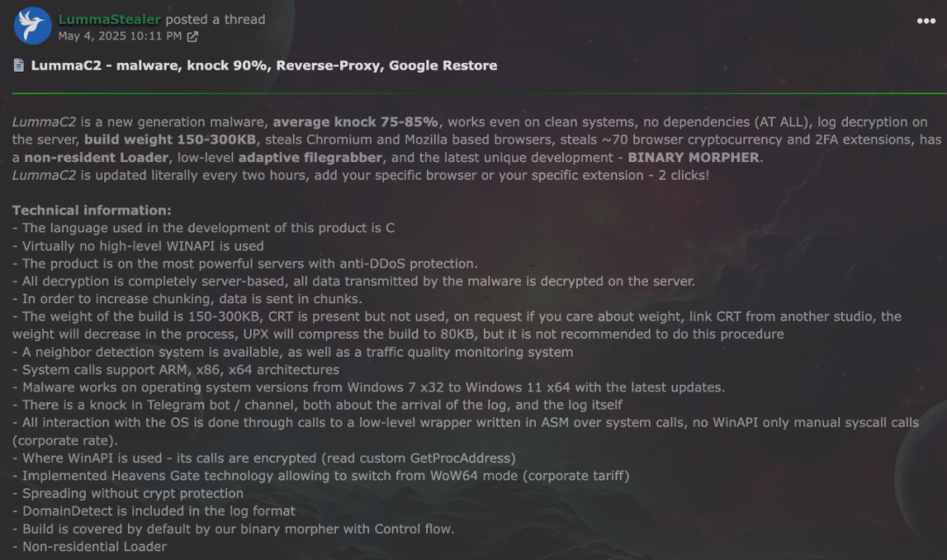Click the bold 'build weight 150-300KB' text
The width and height of the screenshot is (947, 560).
click(170, 139)
